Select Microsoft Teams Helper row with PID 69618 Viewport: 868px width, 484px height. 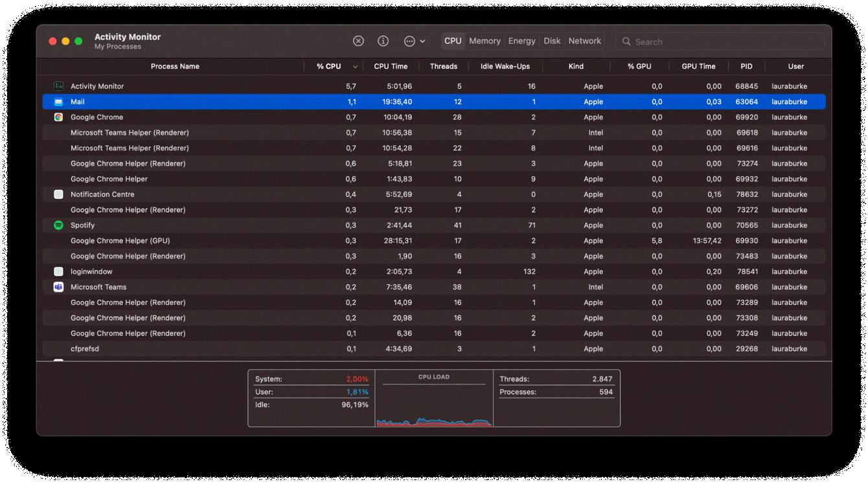(434, 133)
